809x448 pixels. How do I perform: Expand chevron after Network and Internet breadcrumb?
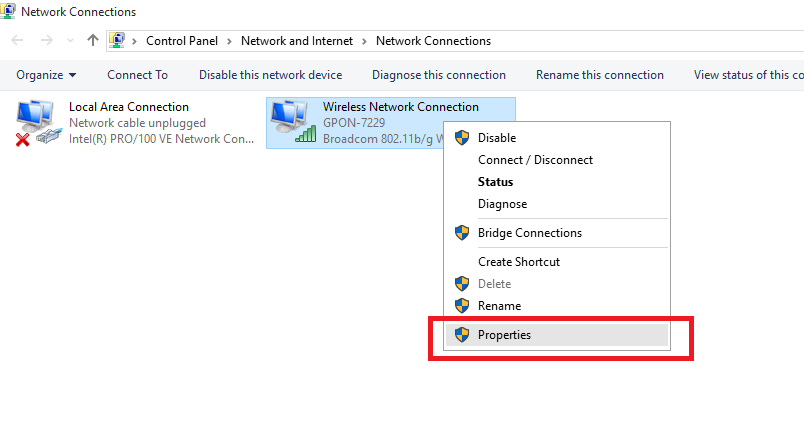pos(364,41)
